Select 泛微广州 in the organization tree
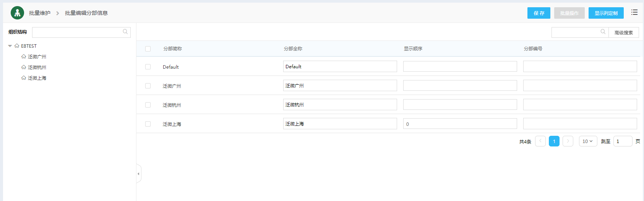 [37, 56]
